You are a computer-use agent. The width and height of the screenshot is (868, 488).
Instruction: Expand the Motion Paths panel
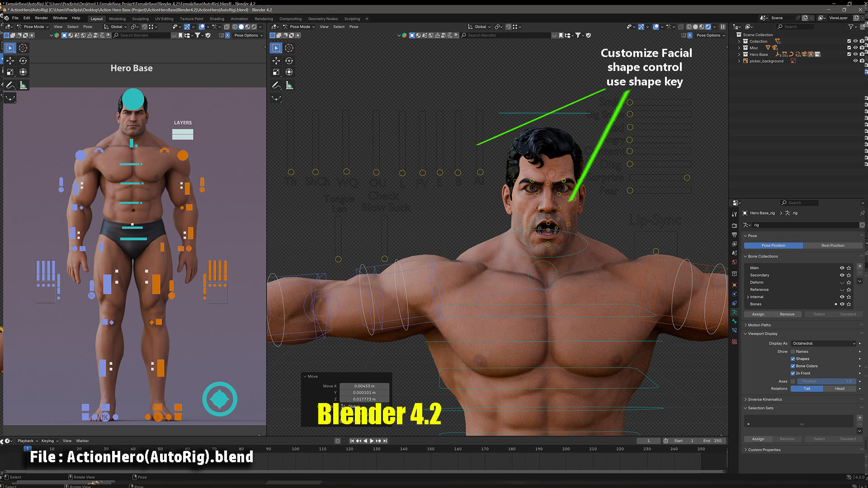coord(759,325)
